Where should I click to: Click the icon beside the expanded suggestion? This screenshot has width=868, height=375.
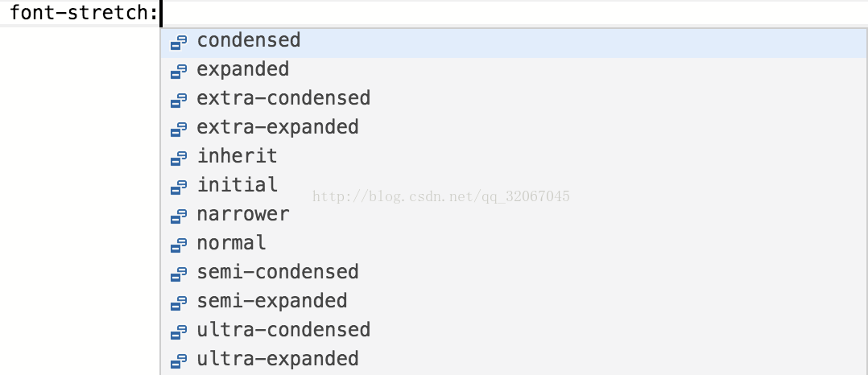click(178, 72)
